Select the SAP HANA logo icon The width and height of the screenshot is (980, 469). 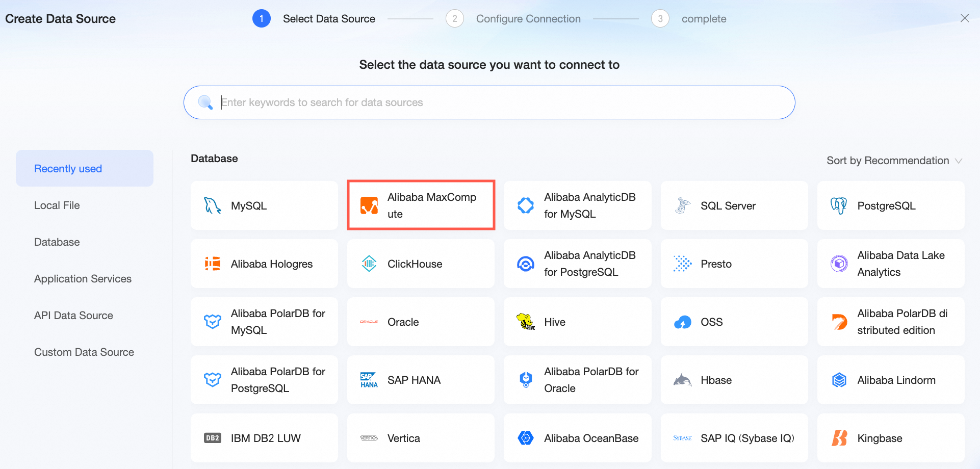pyautogui.click(x=369, y=380)
